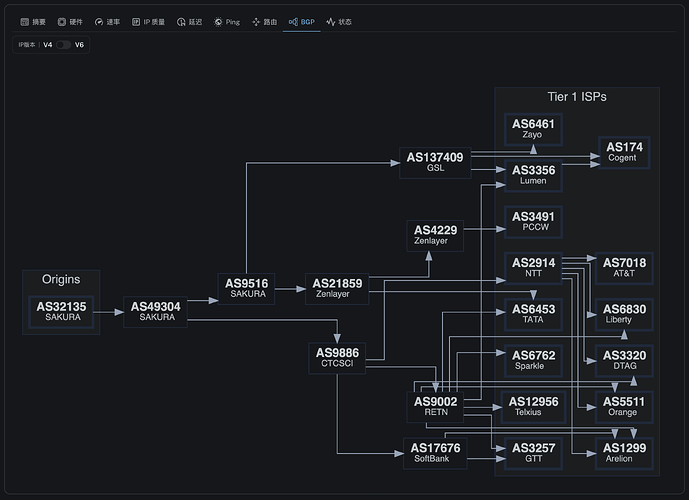Select the BGP tab
Screen dimensions: 689x500
[x=301, y=22]
